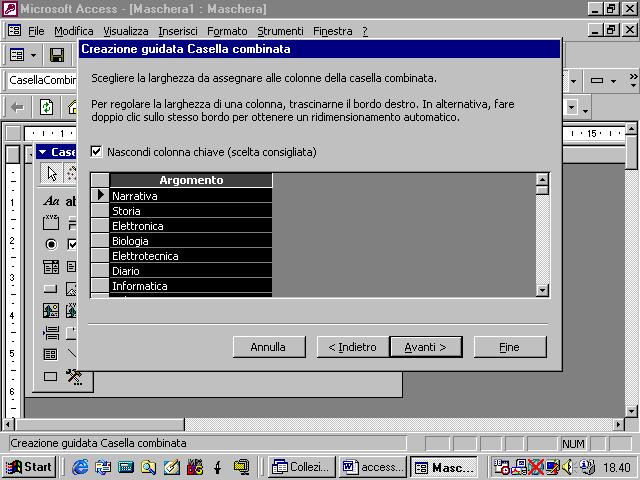The image size is (640, 480).
Task: Select the Image tool in toolbox
Action: click(71, 289)
